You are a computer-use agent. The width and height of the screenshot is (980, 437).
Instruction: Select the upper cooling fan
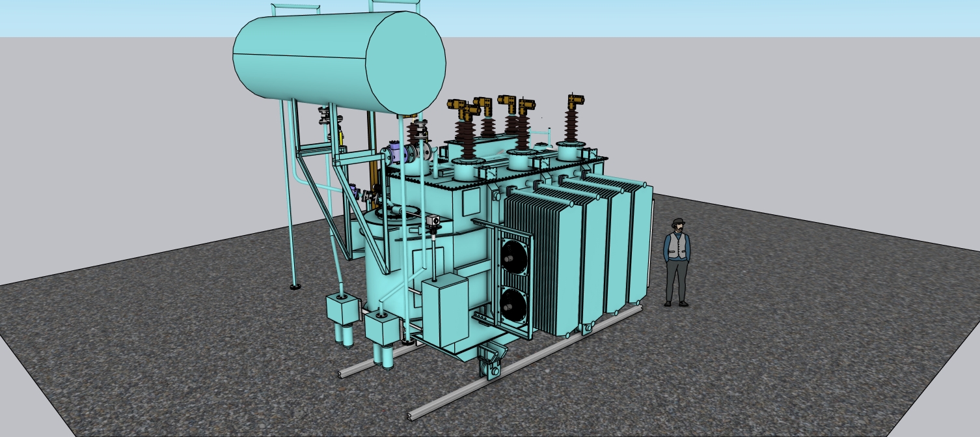click(514, 257)
